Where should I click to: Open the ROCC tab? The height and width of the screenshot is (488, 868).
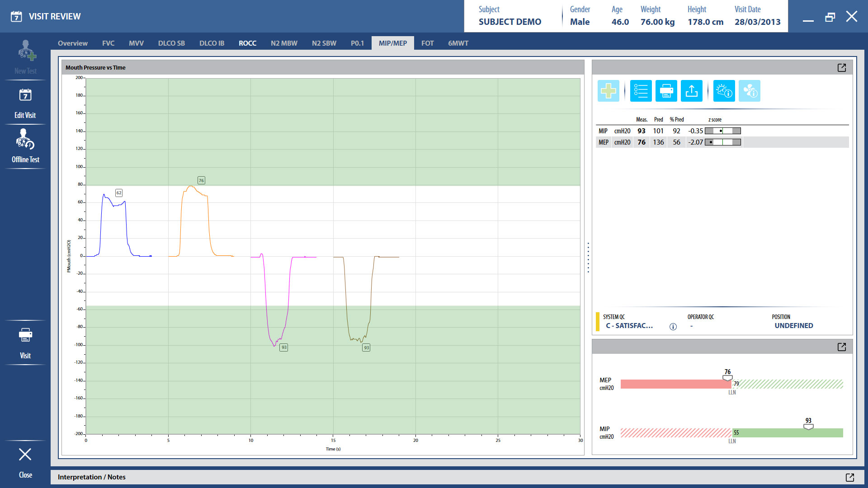[247, 43]
